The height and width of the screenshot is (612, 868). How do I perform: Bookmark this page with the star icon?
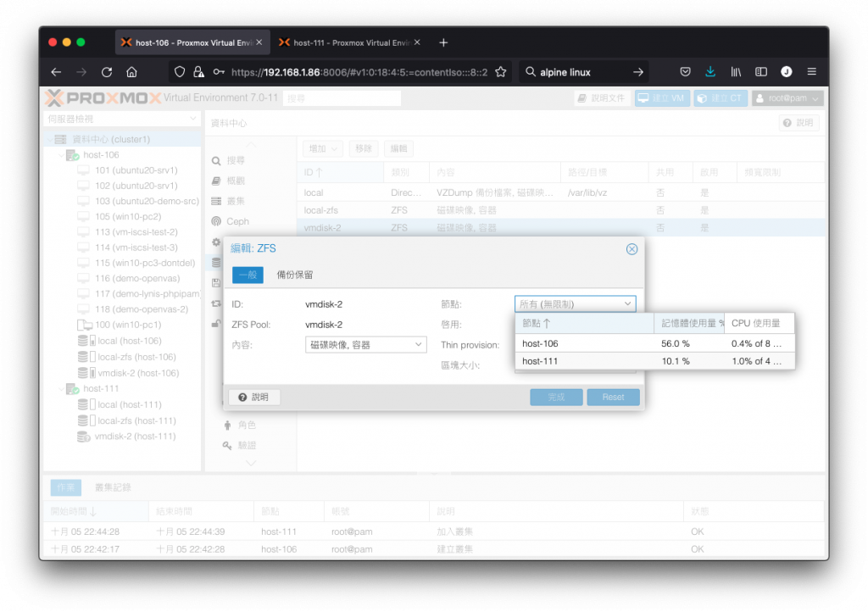pyautogui.click(x=501, y=72)
